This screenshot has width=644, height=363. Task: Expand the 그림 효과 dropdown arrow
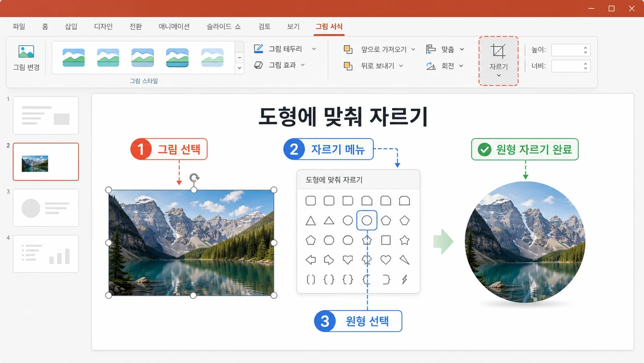[x=303, y=65]
